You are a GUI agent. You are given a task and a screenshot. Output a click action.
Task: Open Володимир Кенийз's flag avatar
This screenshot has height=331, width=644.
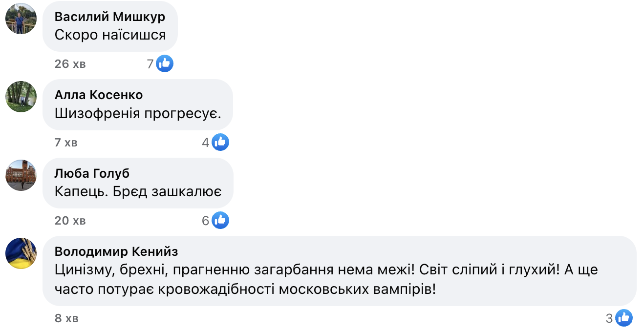(x=21, y=253)
